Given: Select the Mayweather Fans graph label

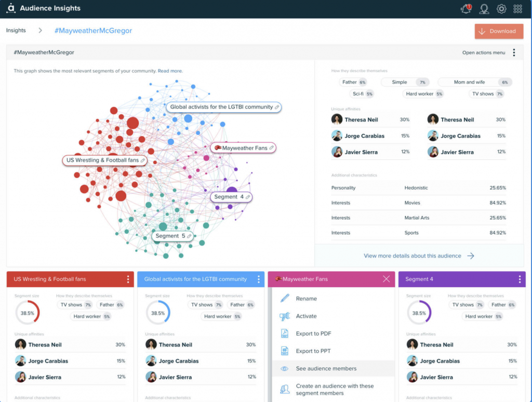Looking at the screenshot, I should [x=243, y=148].
